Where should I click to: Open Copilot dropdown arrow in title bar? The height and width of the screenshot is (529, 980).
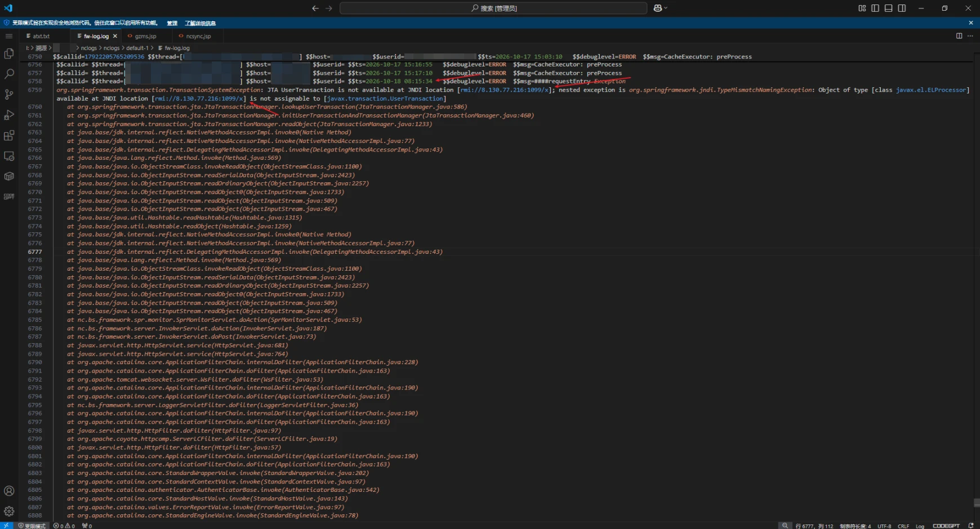666,8
